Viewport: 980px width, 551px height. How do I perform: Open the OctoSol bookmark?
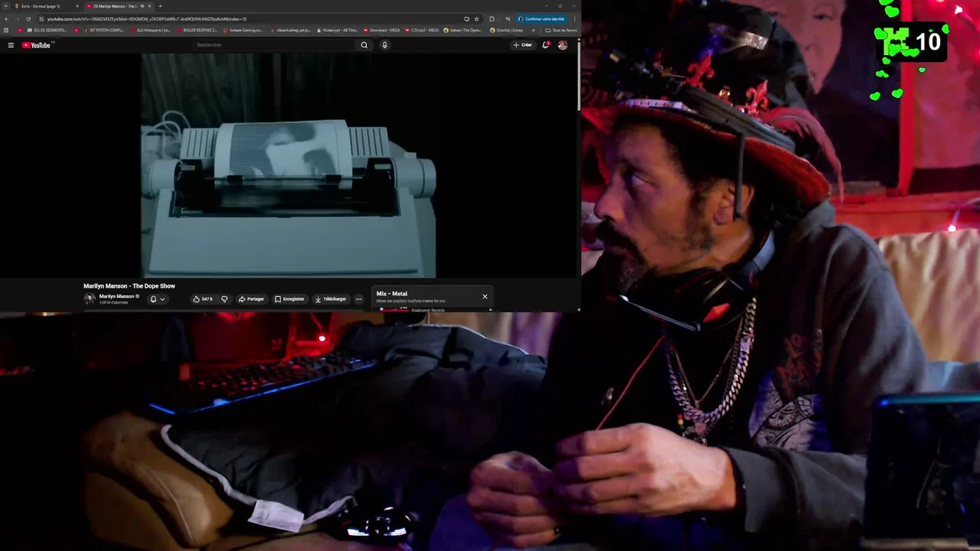(x=507, y=31)
